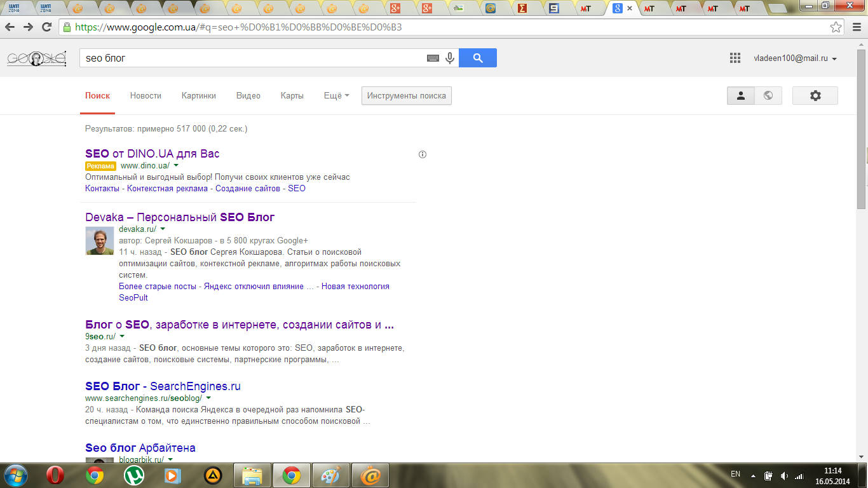The image size is (868, 488).
Task: Open Paint from the taskbar
Action: (x=330, y=475)
